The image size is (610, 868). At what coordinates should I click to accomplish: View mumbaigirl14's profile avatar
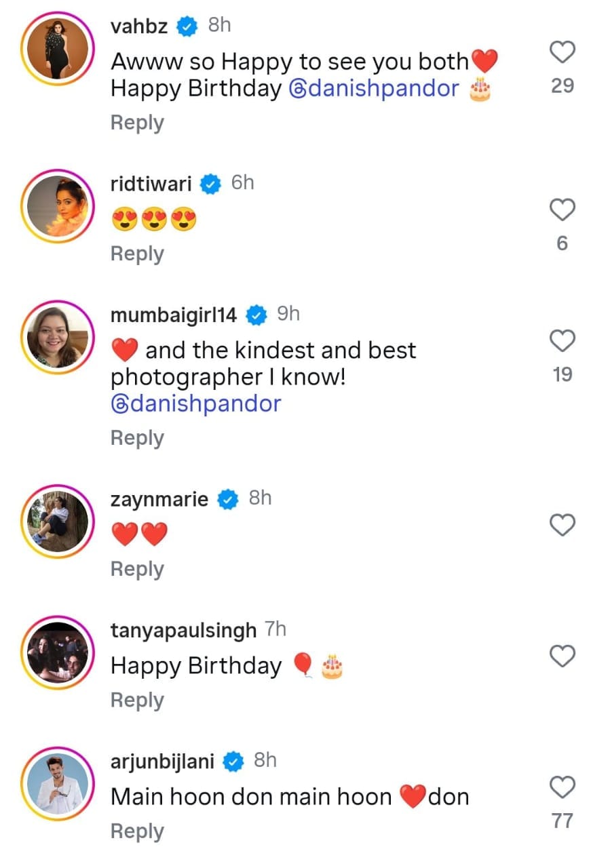click(58, 337)
